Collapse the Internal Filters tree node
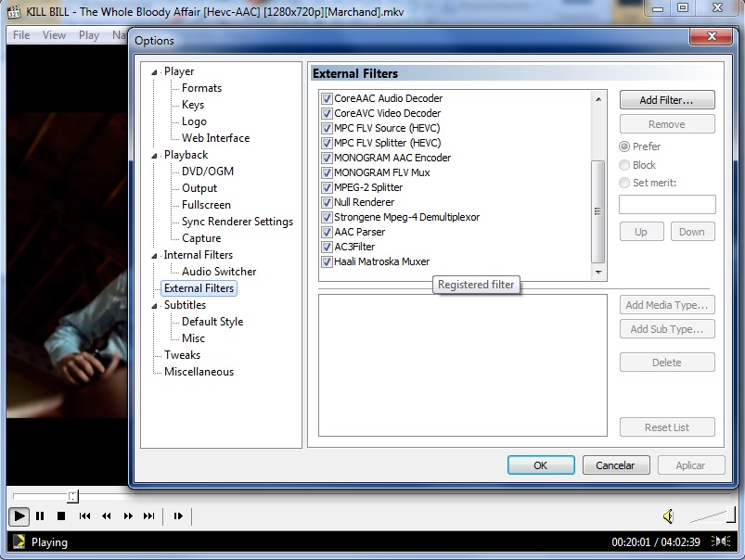The width and height of the screenshot is (745, 560). (154, 256)
